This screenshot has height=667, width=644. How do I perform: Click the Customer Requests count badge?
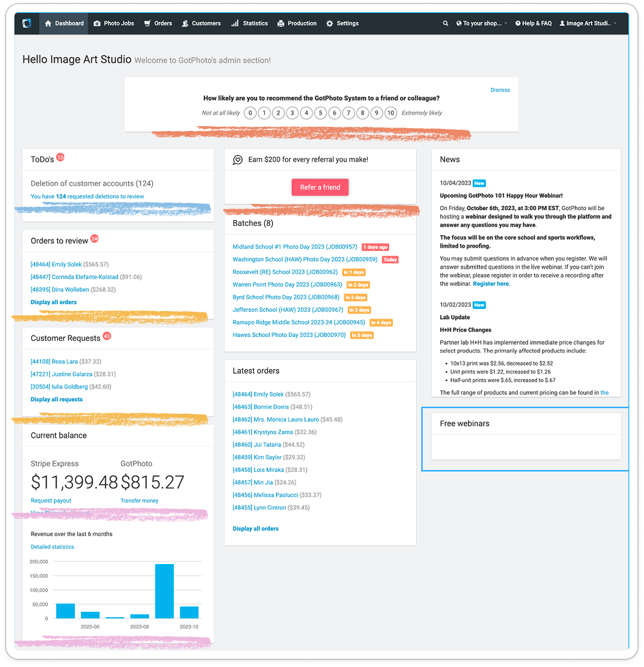tap(107, 336)
